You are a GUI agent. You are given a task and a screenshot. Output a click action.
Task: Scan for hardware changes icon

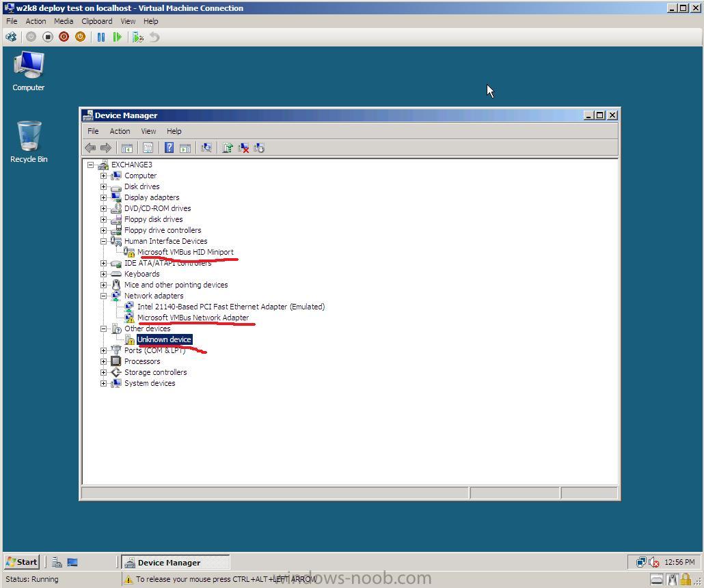click(x=206, y=148)
